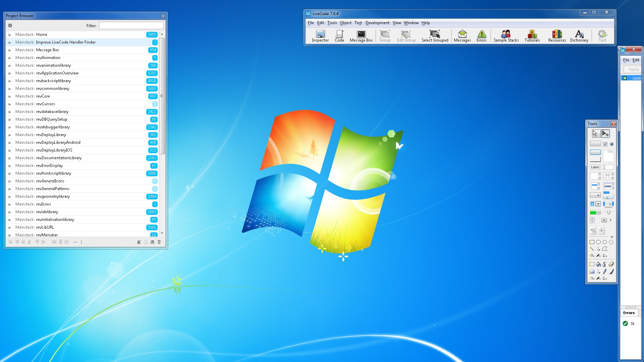This screenshot has width=644, height=362.
Task: Open the Development menu
Action: pyautogui.click(x=377, y=23)
